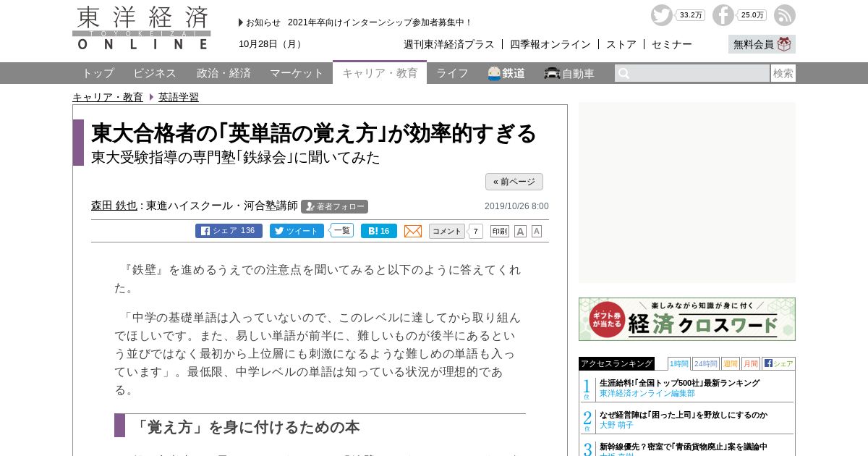This screenshot has width=868, height=456.
Task: Open the 四季報オンライン link
Action: point(550,44)
